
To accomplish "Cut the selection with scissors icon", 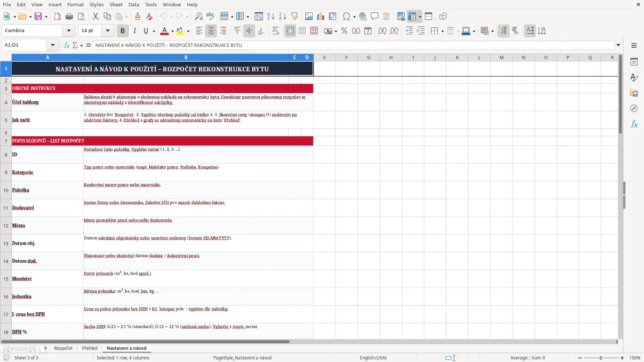I will pyautogui.click(x=96, y=17).
